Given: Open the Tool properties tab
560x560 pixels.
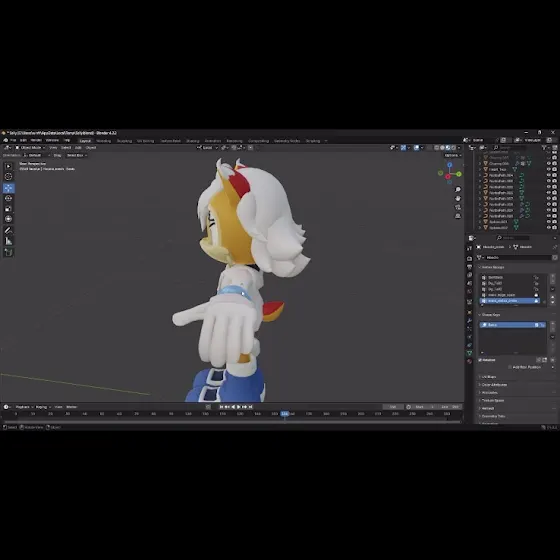Looking at the screenshot, I should [469, 249].
